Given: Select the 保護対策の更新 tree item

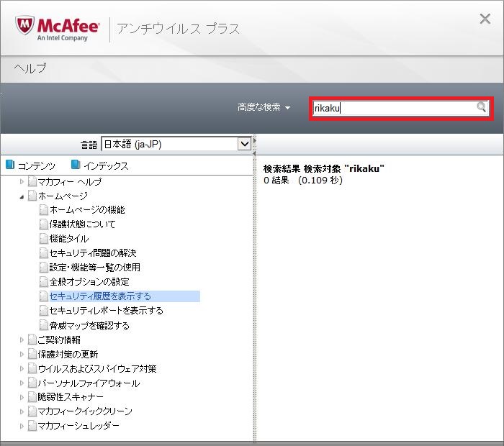Looking at the screenshot, I should (x=68, y=354).
